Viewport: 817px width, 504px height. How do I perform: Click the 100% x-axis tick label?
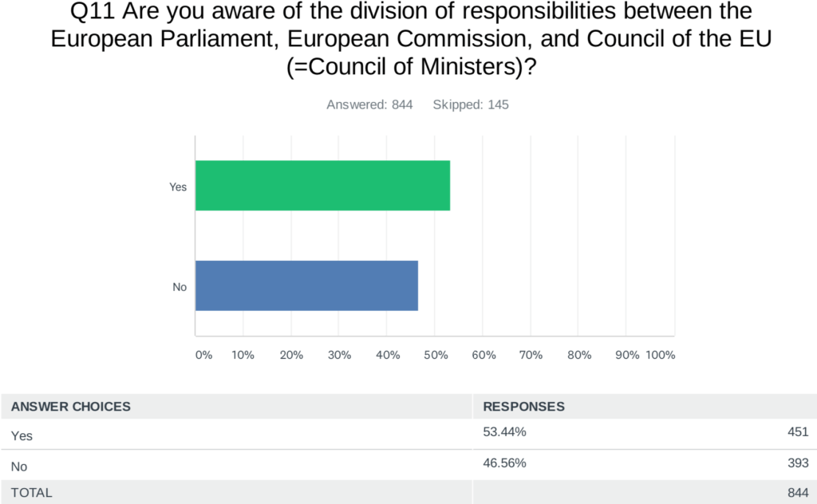661,355
